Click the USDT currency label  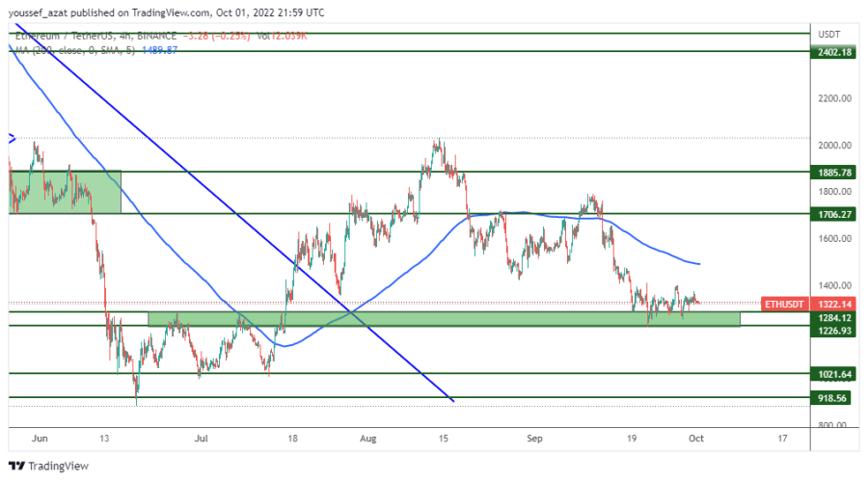tap(829, 33)
